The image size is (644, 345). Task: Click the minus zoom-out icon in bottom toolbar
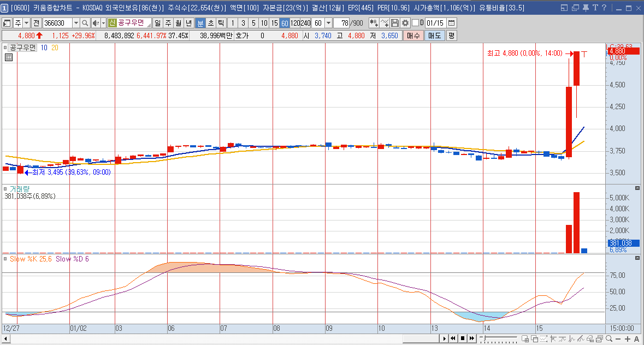click(x=618, y=339)
